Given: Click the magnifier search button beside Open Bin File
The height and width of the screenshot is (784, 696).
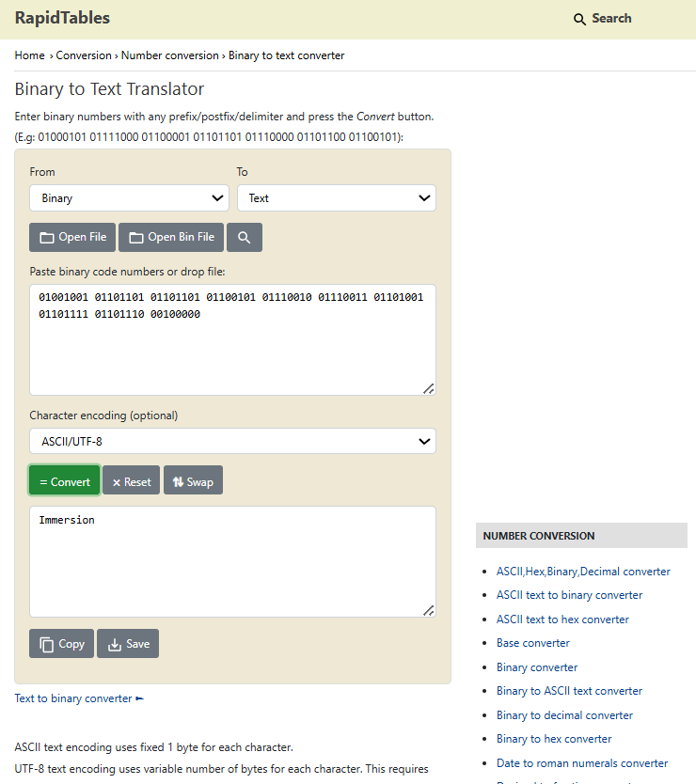Looking at the screenshot, I should [x=244, y=237].
